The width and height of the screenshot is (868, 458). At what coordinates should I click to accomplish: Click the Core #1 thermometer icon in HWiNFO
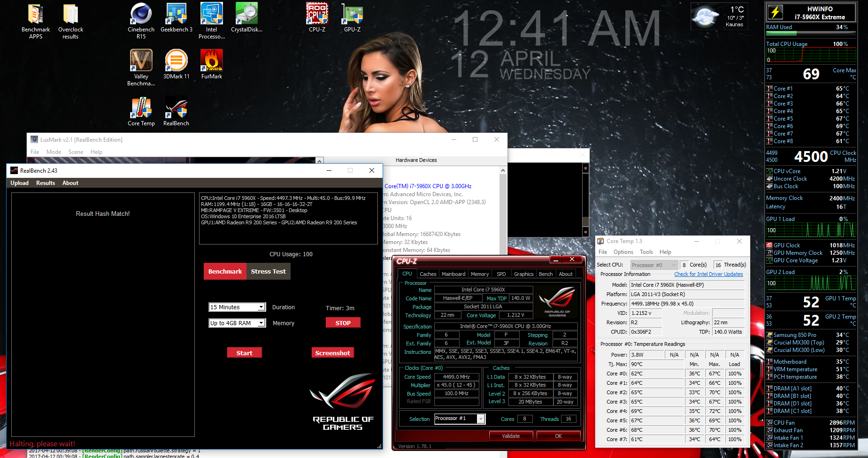769,89
